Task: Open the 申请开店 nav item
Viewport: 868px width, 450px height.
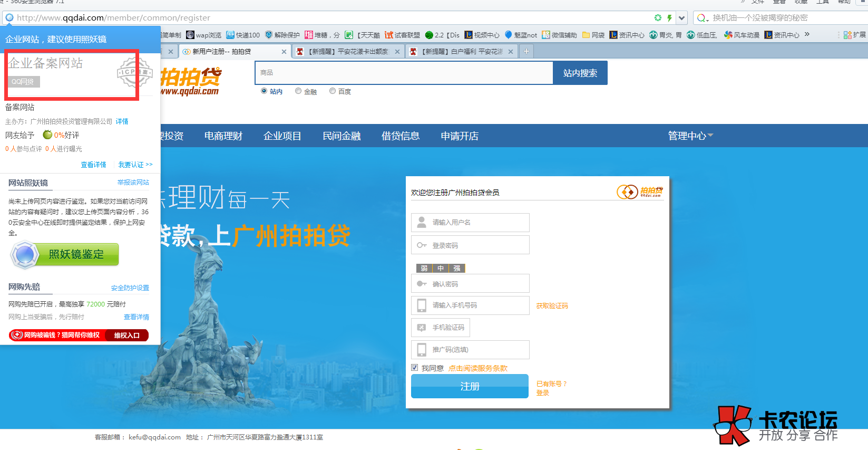Action: pos(460,136)
